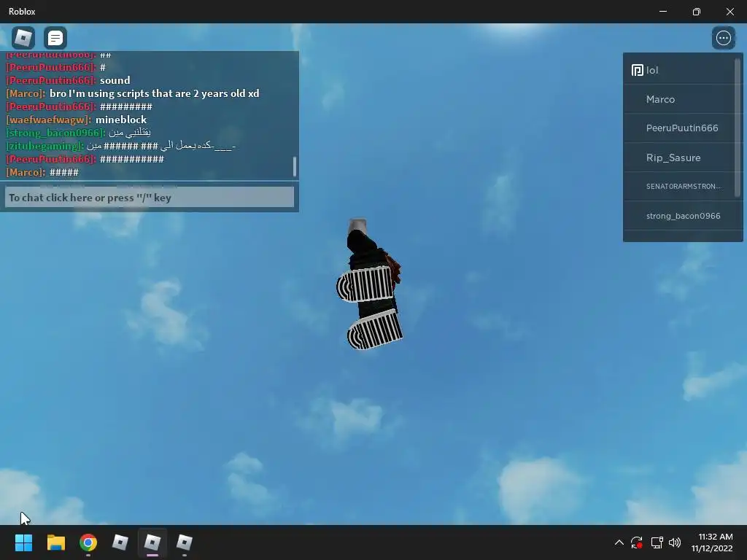Click Marco's "scripts that are 2 years old" message
Screen dimensions: 747x560
tap(133, 93)
